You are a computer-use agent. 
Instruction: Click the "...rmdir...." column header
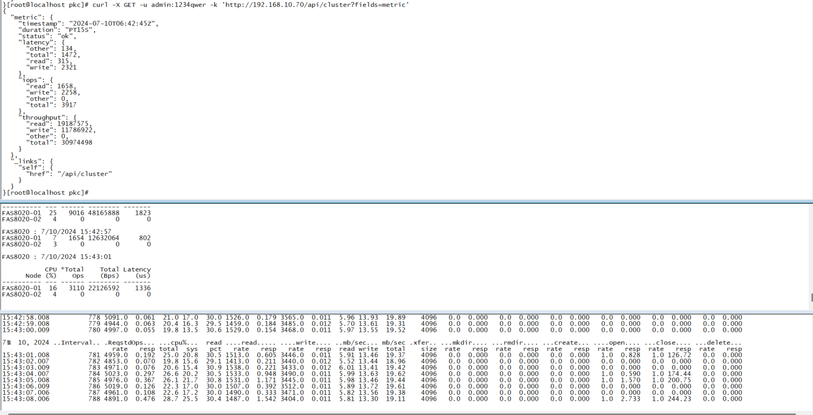[x=513, y=342]
